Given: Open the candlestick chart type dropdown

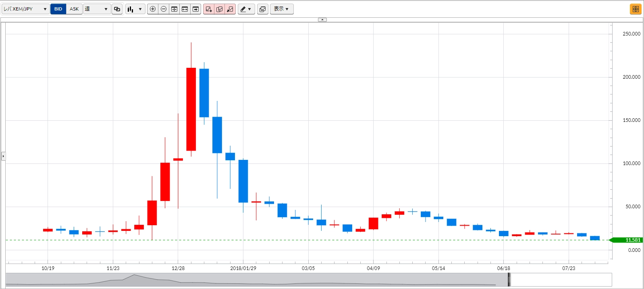Looking at the screenshot, I should (135, 9).
